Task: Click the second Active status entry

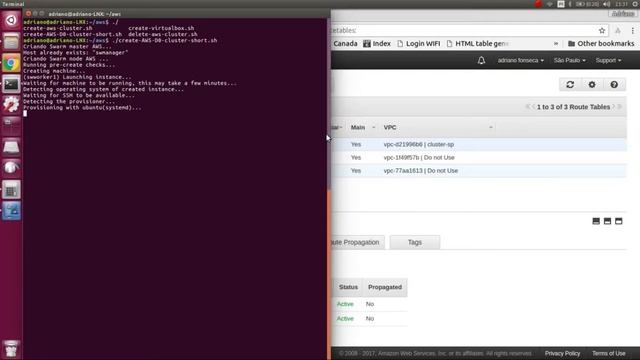Action: coord(345,318)
